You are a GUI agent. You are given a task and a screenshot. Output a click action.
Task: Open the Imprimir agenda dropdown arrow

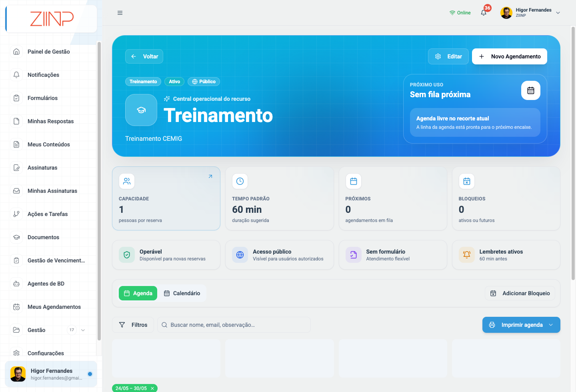coord(551,325)
